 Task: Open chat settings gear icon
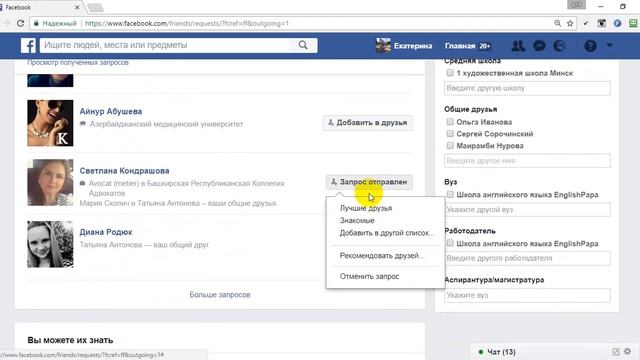coord(627,351)
